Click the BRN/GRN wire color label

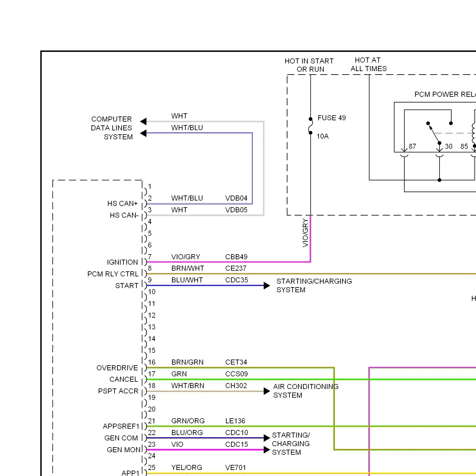[x=187, y=362]
